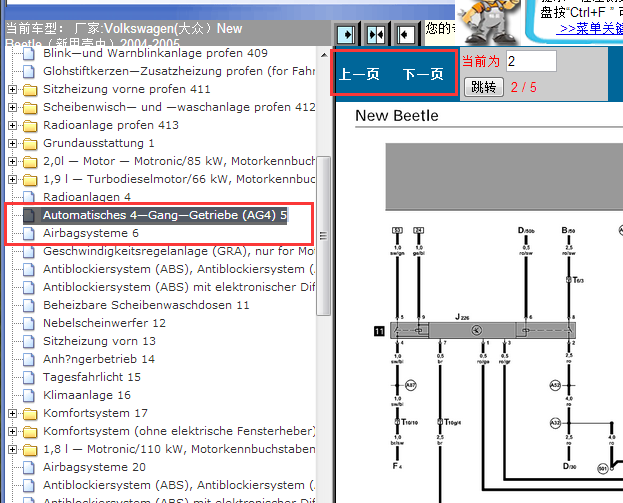Click the expand-panel right arrow toolbar icon
Viewport: 623px width, 503px height.
point(346,35)
